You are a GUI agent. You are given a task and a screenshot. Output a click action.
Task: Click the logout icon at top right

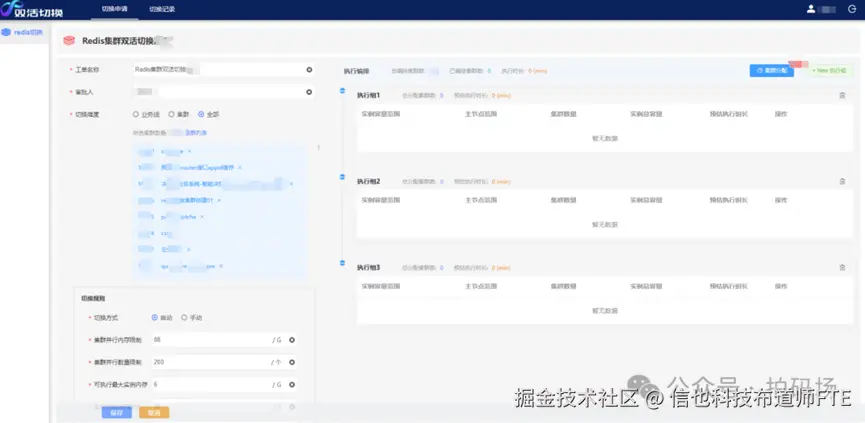852,9
